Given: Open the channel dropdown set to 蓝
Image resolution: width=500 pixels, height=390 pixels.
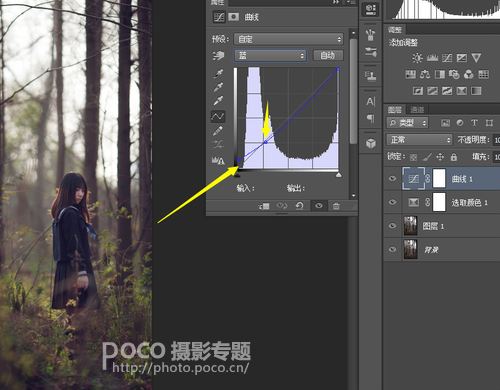Looking at the screenshot, I should pyautogui.click(x=270, y=55).
